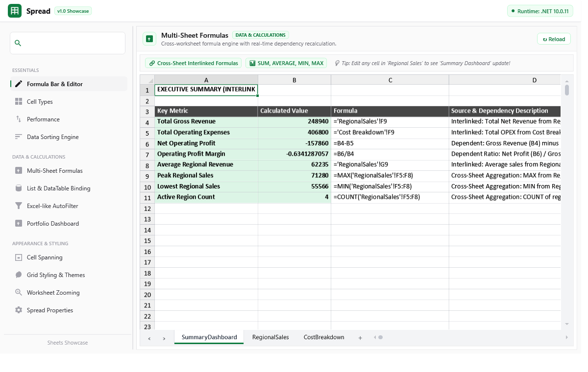Select the value 71280 cell
The image size is (588, 372).
pyautogui.click(x=294, y=176)
